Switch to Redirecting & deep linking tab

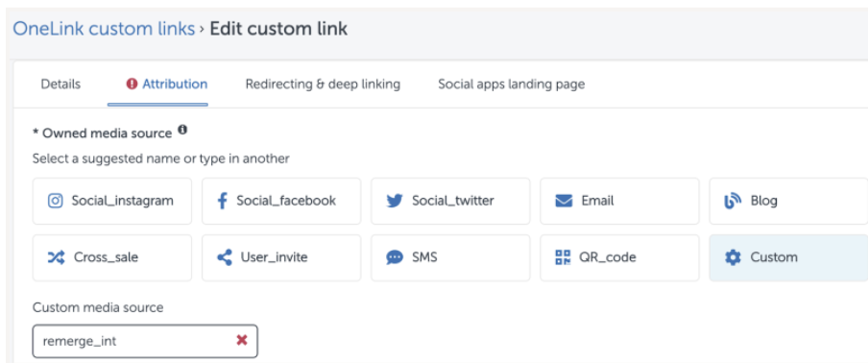click(323, 85)
